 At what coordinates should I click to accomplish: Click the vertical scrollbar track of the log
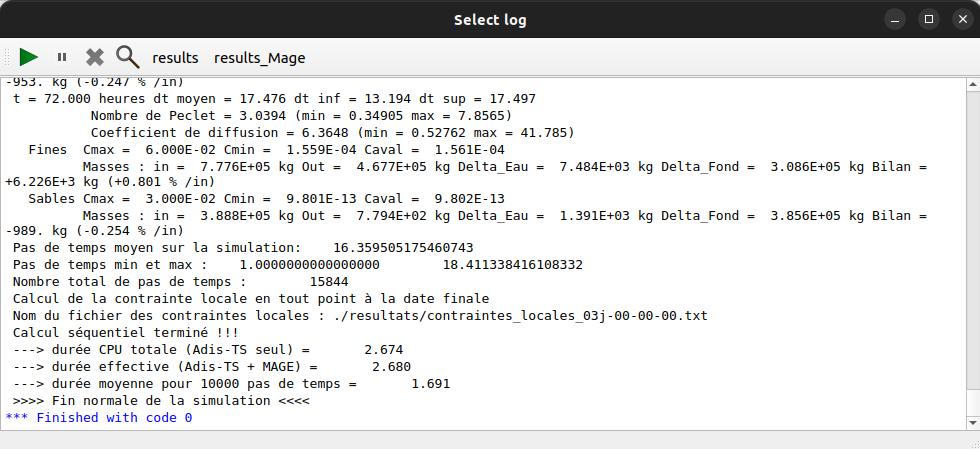973,250
